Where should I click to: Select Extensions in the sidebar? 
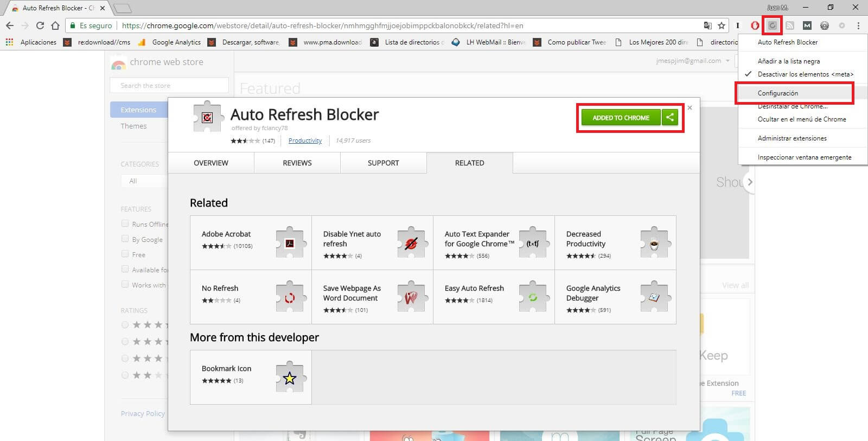tap(139, 110)
